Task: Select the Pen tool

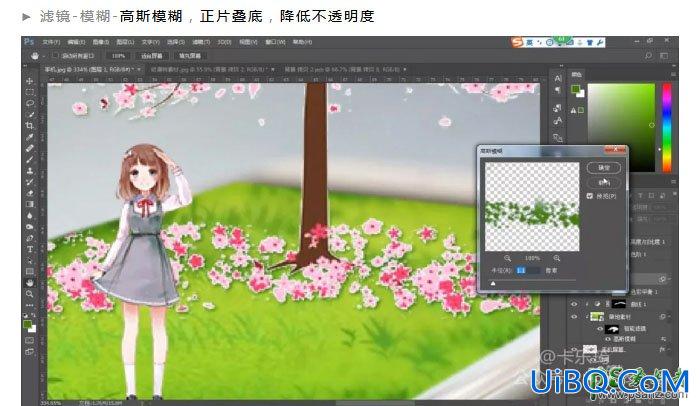Action: coord(30,238)
